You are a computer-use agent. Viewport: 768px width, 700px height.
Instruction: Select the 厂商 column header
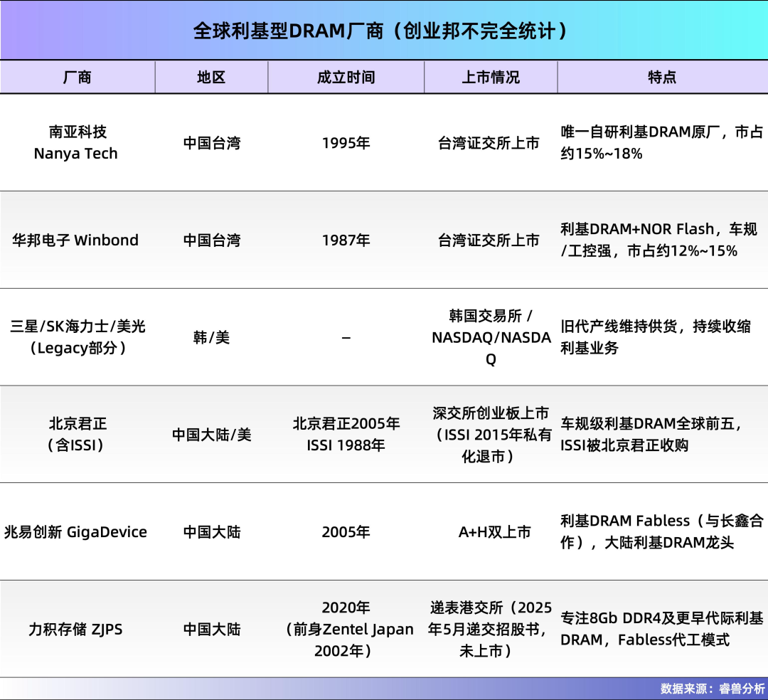click(x=78, y=77)
